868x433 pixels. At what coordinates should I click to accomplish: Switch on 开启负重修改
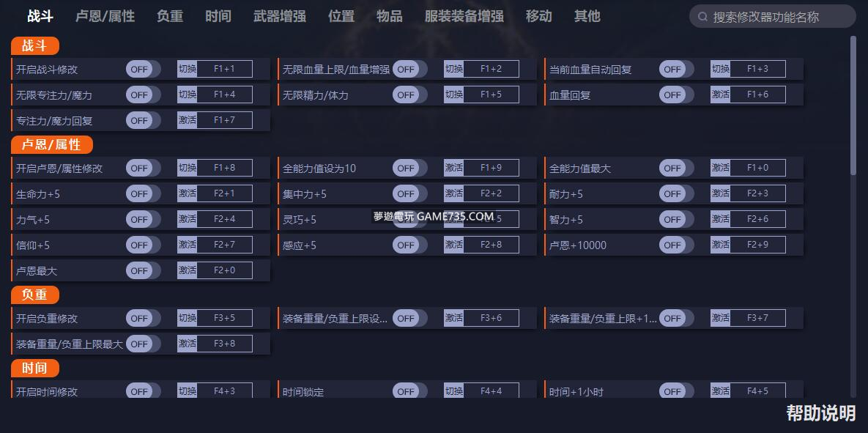click(143, 318)
